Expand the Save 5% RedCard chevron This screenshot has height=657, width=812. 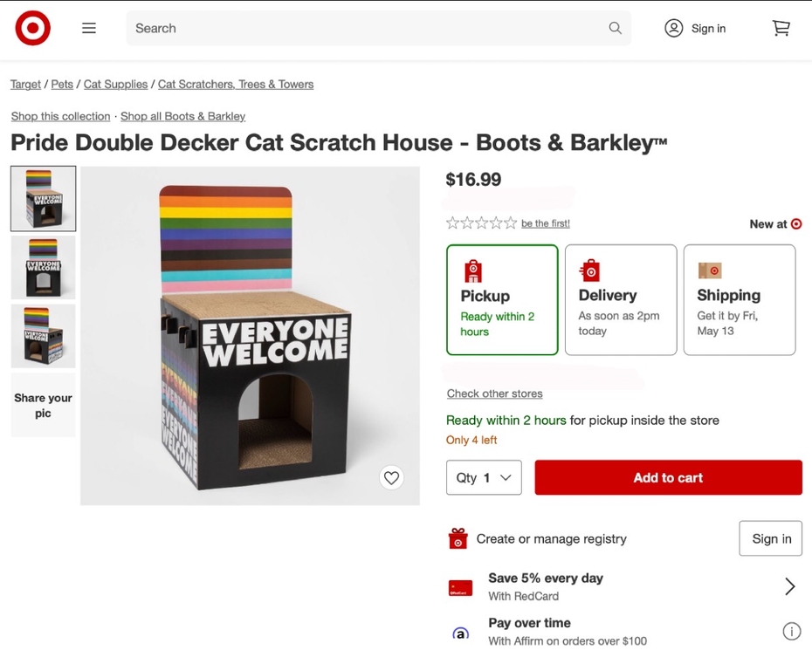789,586
